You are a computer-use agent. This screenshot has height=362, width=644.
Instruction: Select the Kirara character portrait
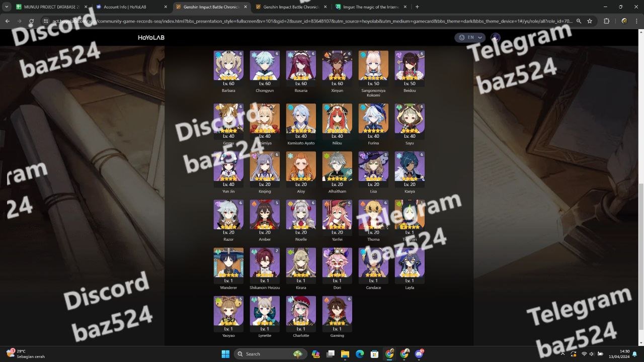(x=301, y=266)
